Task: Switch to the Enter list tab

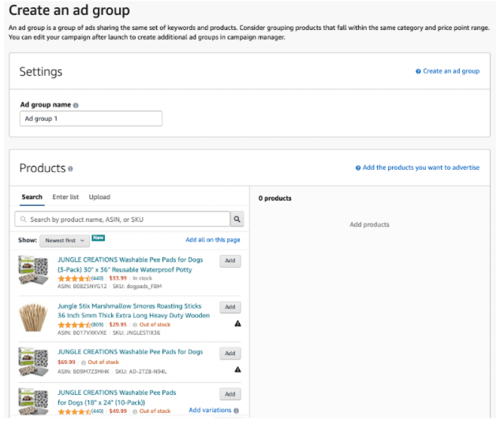Action: pyautogui.click(x=65, y=197)
